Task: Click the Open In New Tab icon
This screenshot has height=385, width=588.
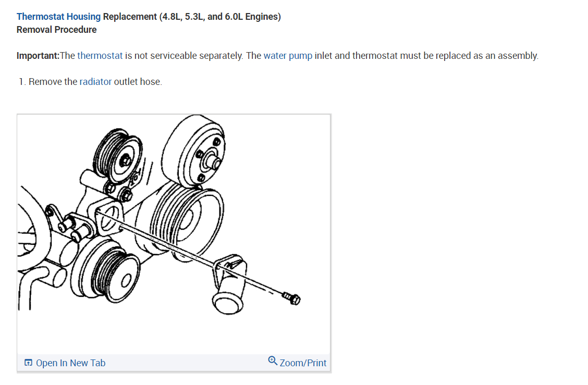Action: pos(28,363)
